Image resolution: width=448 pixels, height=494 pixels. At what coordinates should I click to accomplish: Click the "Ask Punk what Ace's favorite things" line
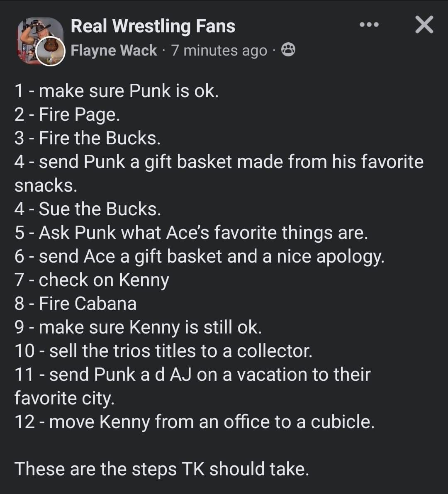click(x=191, y=233)
